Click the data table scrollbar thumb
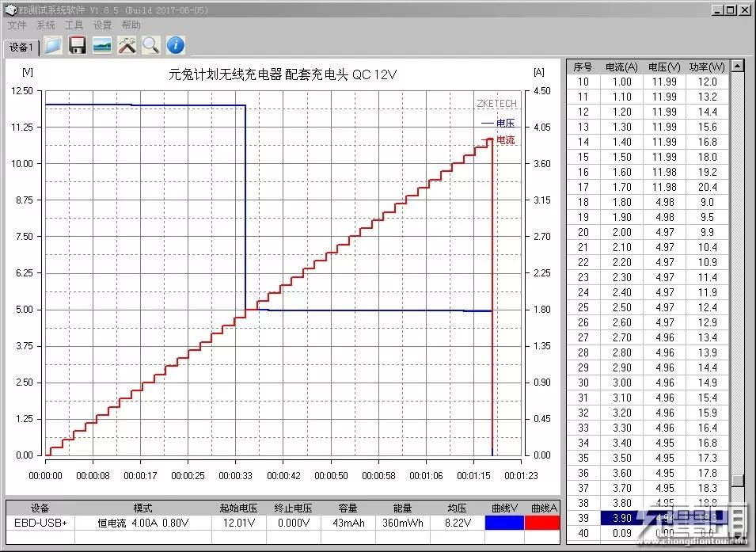 click(x=737, y=481)
